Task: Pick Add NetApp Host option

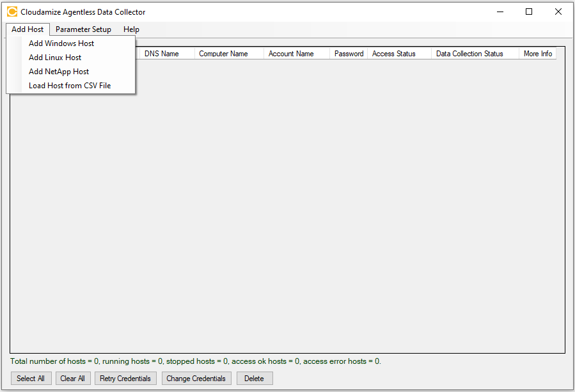Action: (x=59, y=72)
